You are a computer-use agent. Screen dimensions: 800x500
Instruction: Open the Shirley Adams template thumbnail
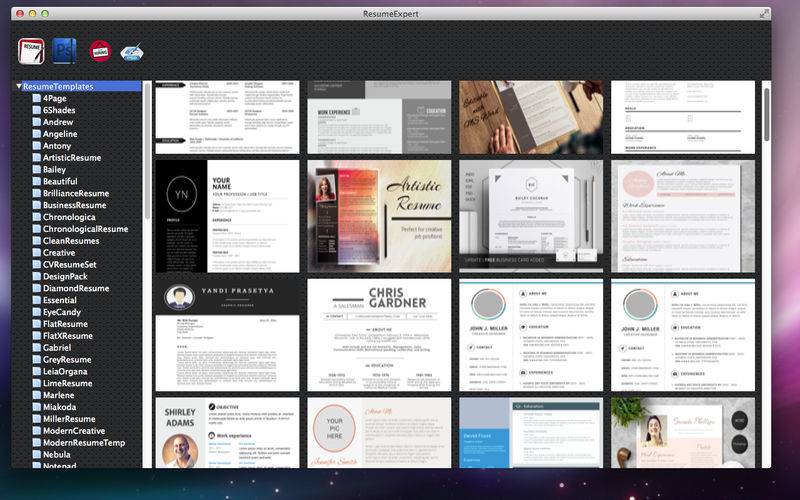click(227, 433)
